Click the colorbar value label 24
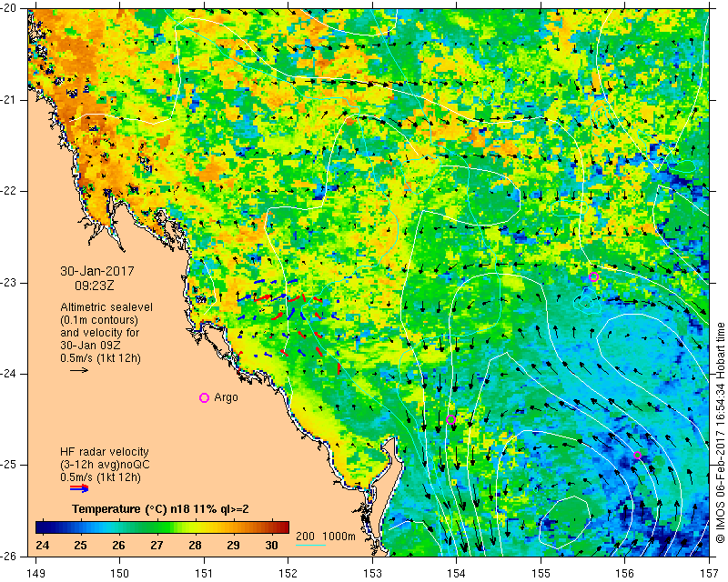This screenshot has height=582, width=728. [x=42, y=545]
